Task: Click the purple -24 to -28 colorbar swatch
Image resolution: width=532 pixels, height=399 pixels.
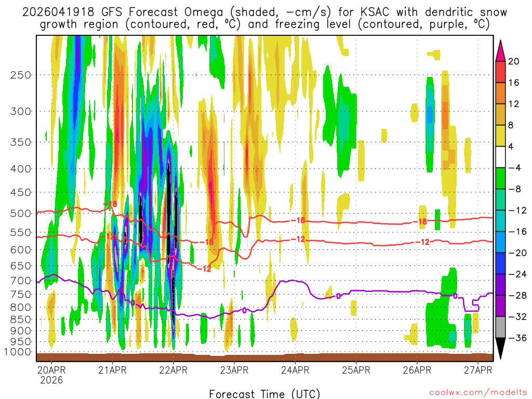Action: (x=500, y=285)
